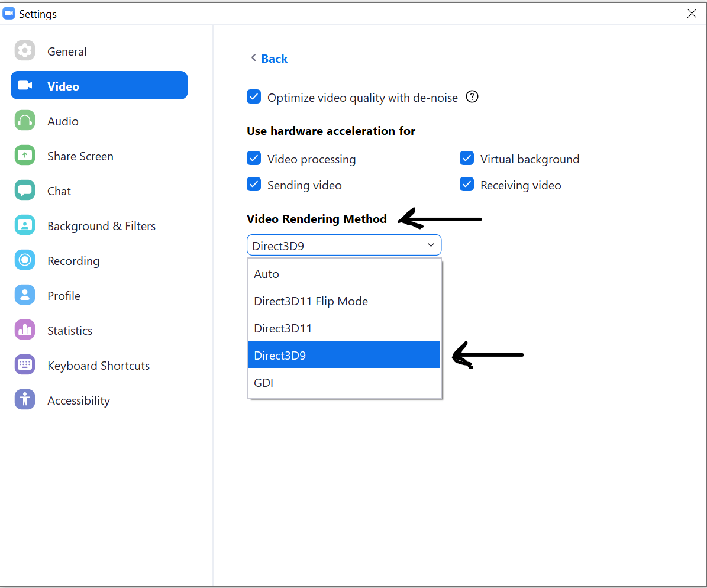Open the Share Screen icon

tap(25, 155)
